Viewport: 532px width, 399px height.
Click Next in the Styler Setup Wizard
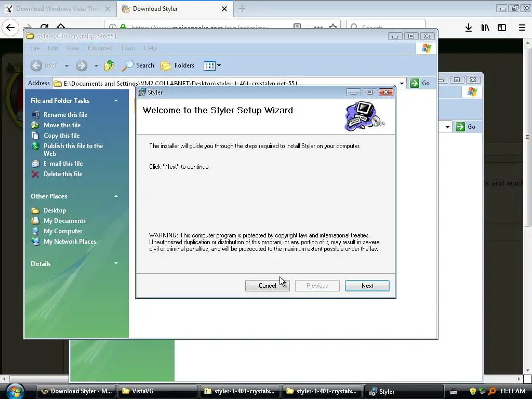[367, 286]
